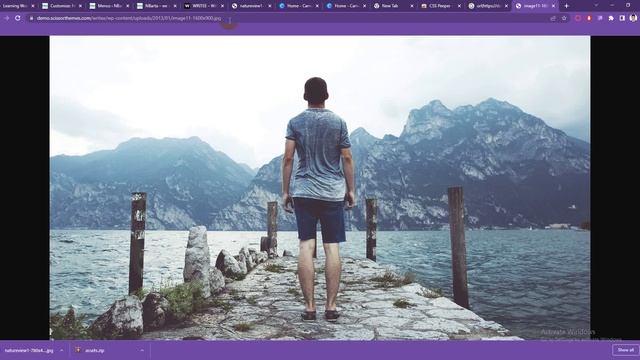640x360 pixels.
Task: Open the tab search chevron
Action: tap(596, 6)
